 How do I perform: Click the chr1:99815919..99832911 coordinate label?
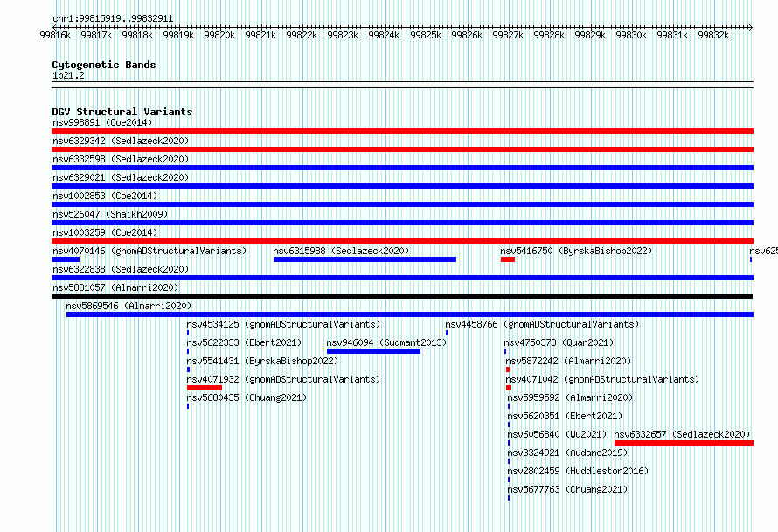[113, 19]
